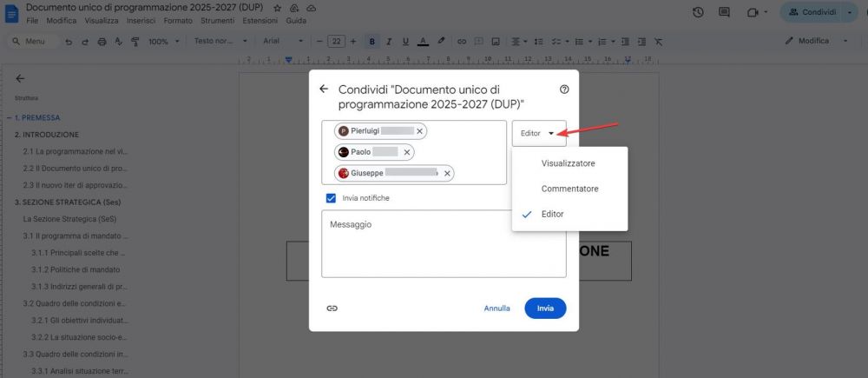Click the line spacing icon
868x378 pixels.
539,42
